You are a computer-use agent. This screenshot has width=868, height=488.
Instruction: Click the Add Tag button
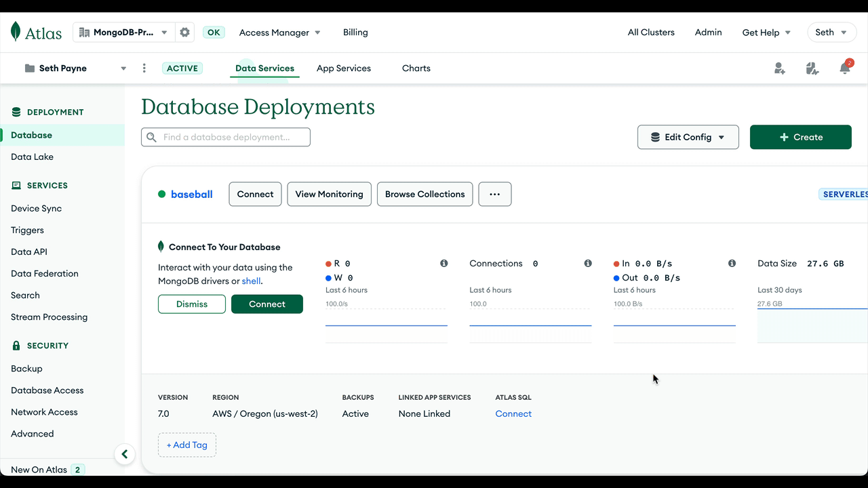click(x=187, y=445)
